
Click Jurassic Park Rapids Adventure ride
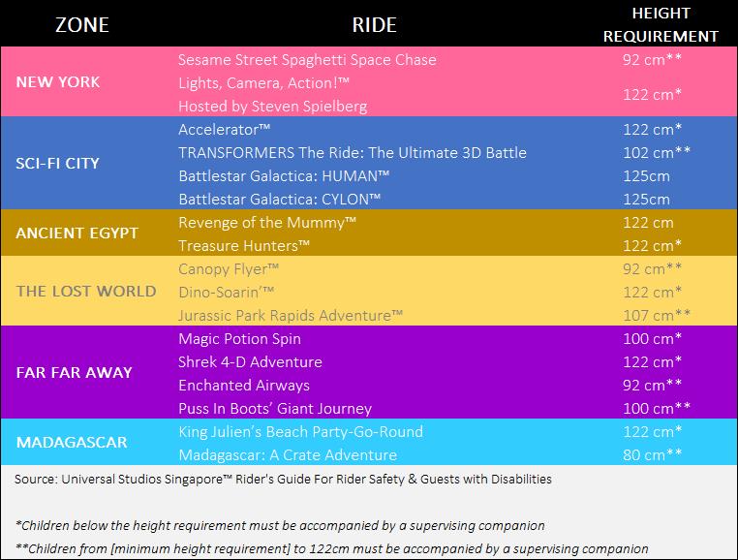point(291,316)
